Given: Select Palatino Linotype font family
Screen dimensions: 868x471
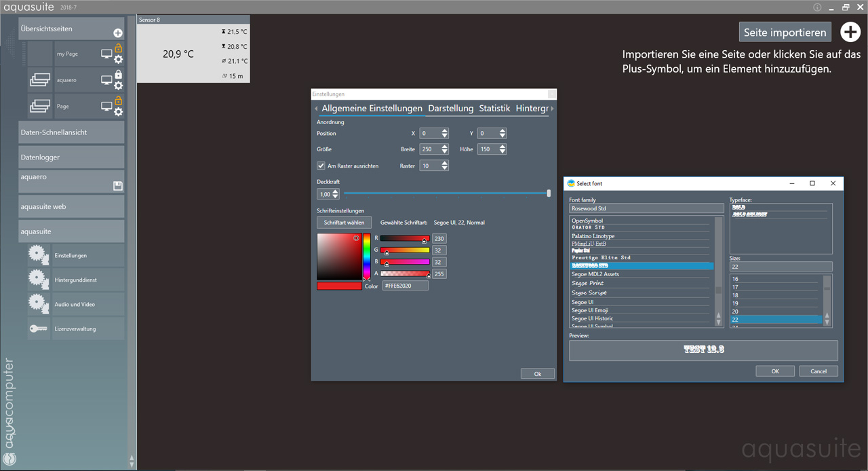Looking at the screenshot, I should point(593,236).
